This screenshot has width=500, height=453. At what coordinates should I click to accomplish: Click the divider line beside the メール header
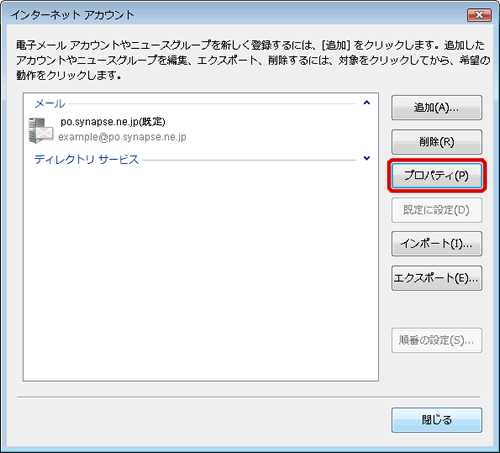[x=213, y=104]
